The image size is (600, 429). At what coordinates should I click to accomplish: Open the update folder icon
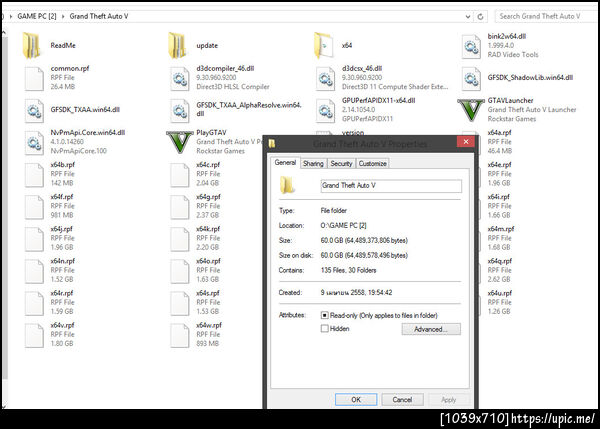click(177, 46)
